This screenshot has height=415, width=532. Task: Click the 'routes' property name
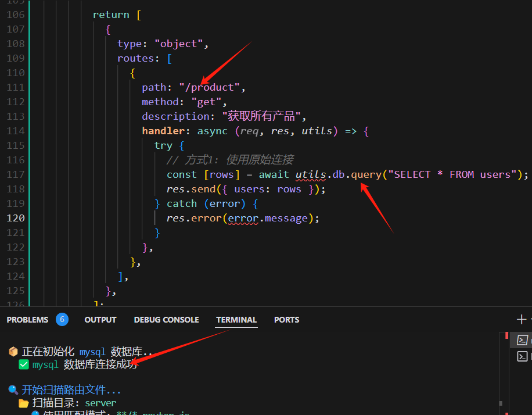pos(136,58)
